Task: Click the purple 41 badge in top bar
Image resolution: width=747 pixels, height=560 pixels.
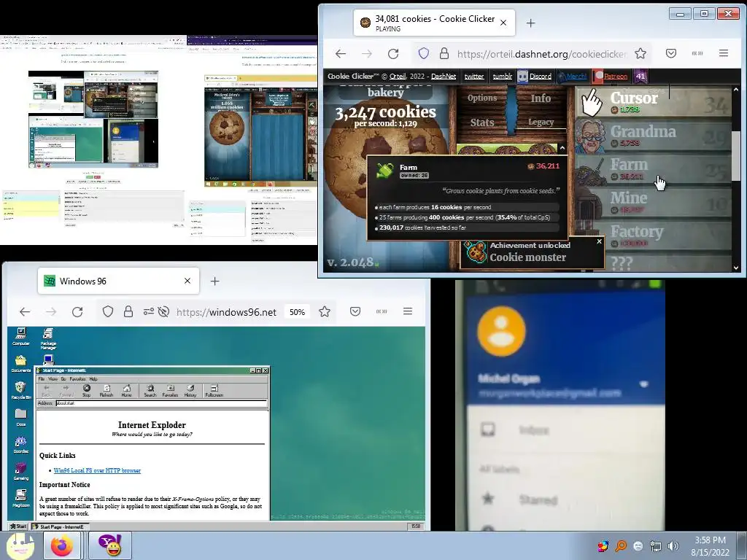Action: 640,76
